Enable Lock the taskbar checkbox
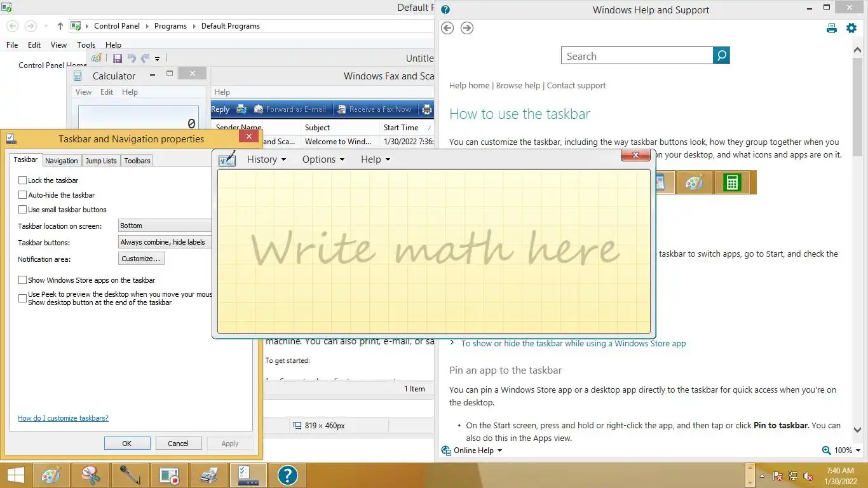This screenshot has height=488, width=868. click(23, 180)
